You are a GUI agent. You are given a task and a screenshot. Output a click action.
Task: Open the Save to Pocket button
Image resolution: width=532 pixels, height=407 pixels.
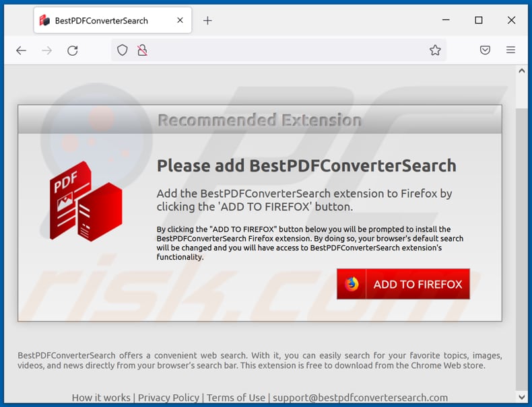click(x=485, y=50)
